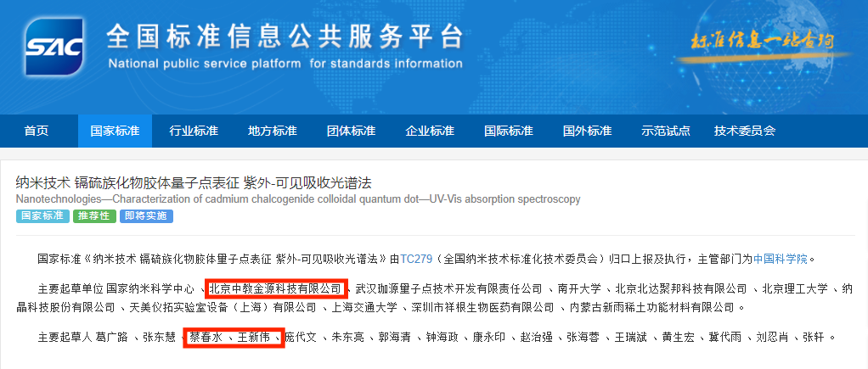Click 武汉珈源量子点技术开发有限责任公司 text
The image size is (868, 369).
pos(448,288)
